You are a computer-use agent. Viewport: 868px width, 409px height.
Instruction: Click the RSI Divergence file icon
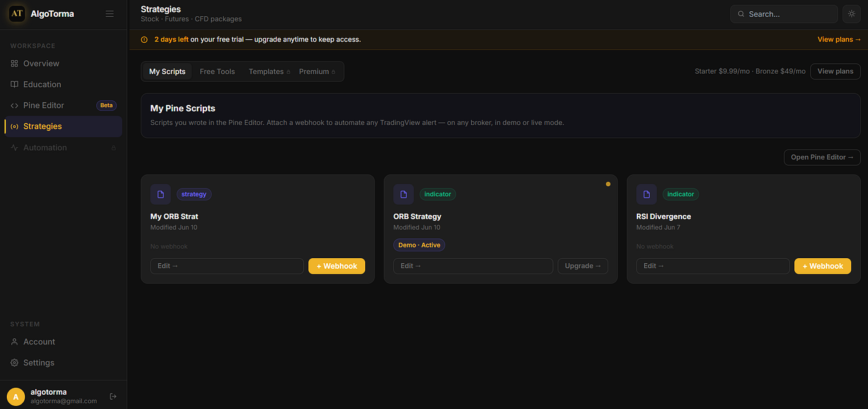tap(647, 194)
